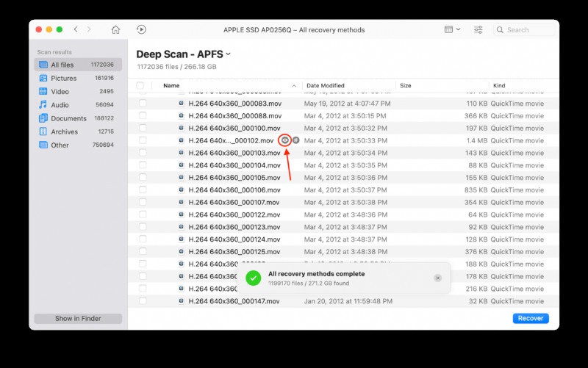This screenshot has height=368, width=588.
Task: Click the Video film strip icon
Action: [x=43, y=91]
